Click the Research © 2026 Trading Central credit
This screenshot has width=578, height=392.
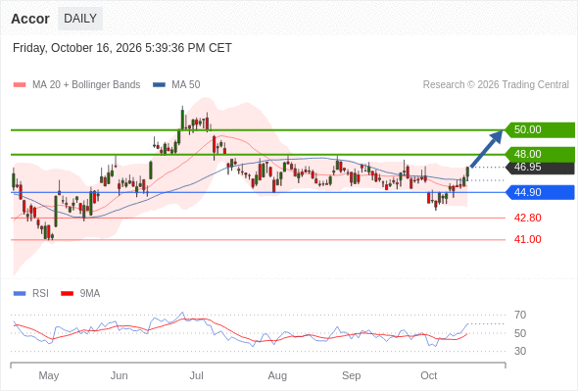496,85
